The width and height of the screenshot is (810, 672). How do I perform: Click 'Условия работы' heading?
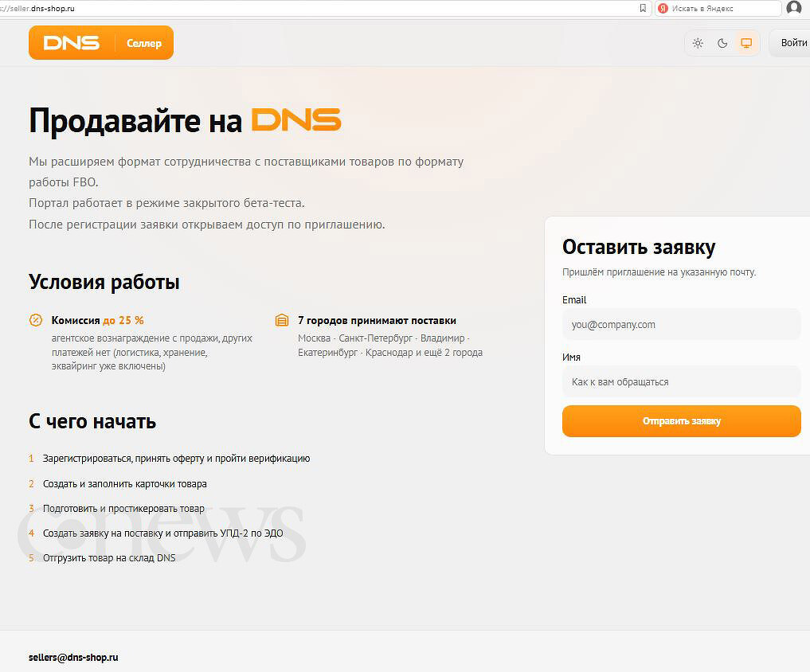coord(104,282)
